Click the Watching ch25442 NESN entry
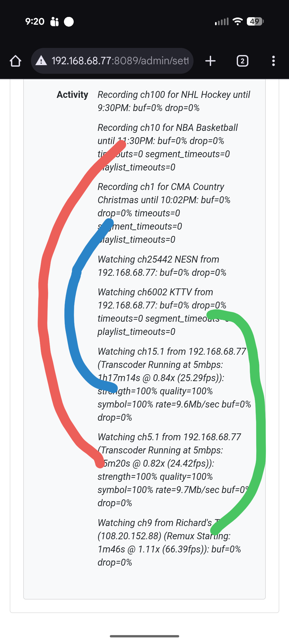 [x=162, y=266]
